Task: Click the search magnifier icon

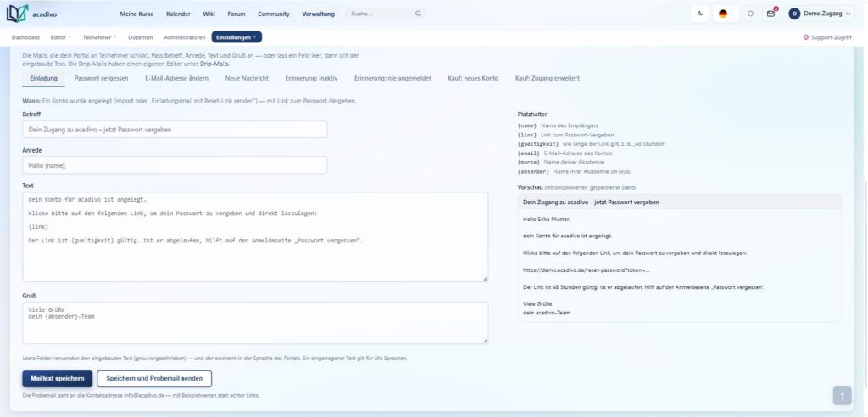Action: [419, 14]
